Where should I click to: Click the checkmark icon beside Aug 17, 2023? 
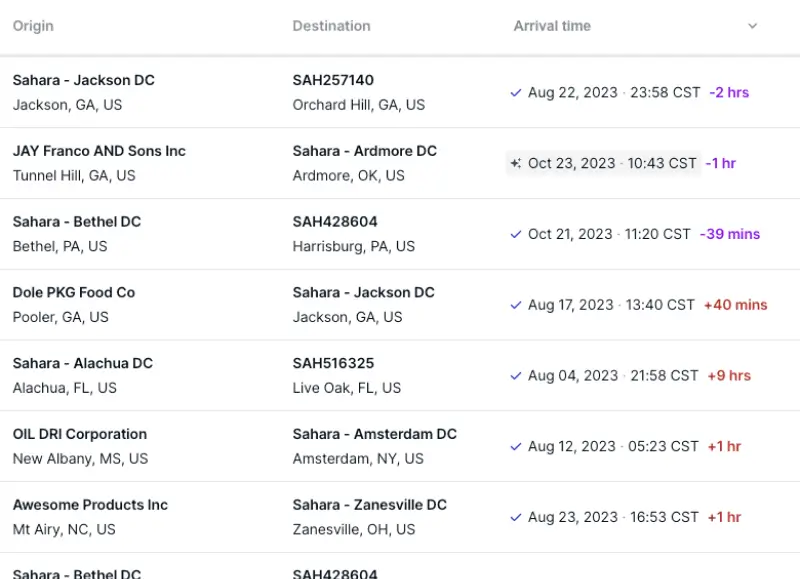pos(516,305)
